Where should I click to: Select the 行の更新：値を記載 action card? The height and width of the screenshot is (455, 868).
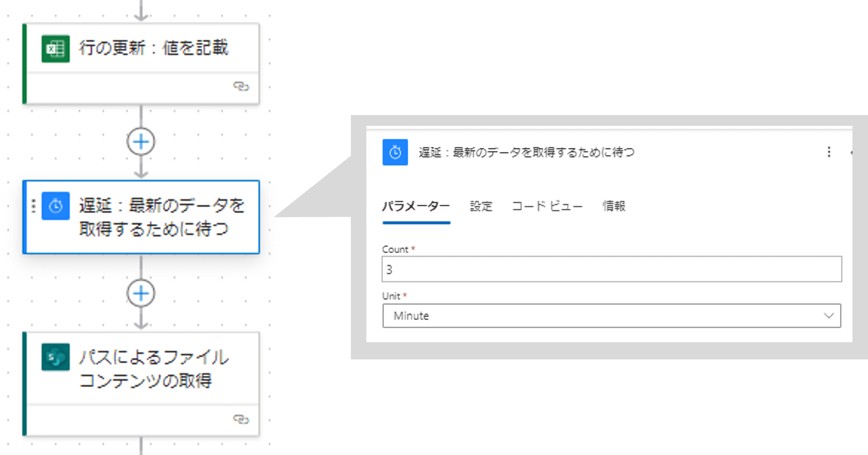[141, 64]
